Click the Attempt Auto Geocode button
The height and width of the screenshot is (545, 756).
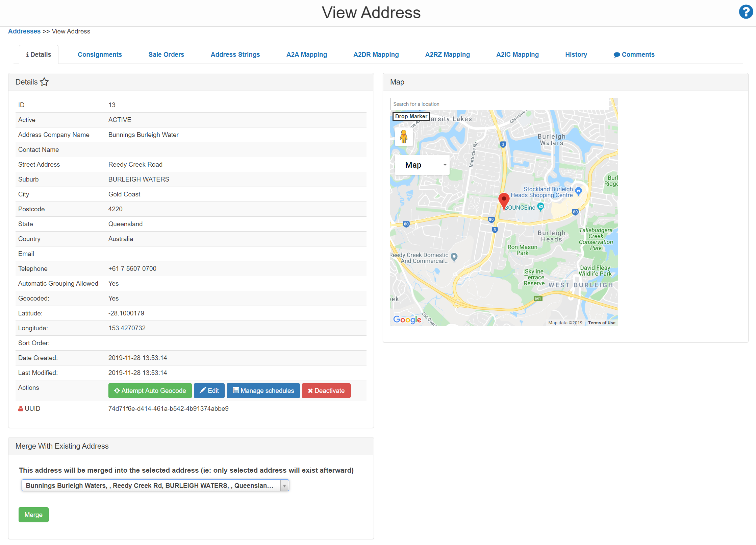[150, 390]
